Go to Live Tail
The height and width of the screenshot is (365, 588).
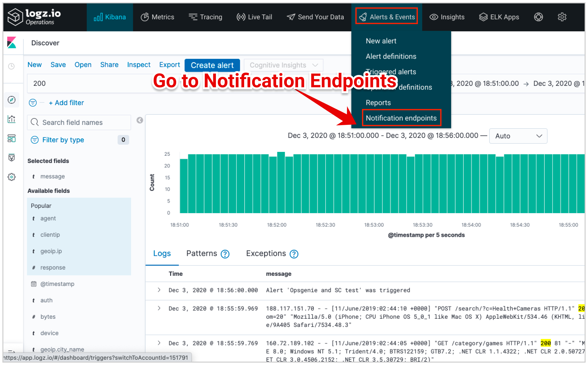point(254,17)
